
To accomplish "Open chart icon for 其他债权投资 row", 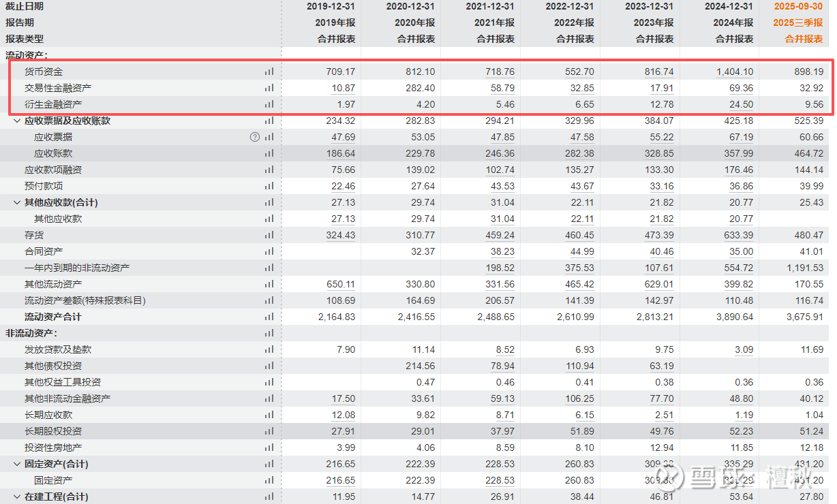I will (x=269, y=366).
